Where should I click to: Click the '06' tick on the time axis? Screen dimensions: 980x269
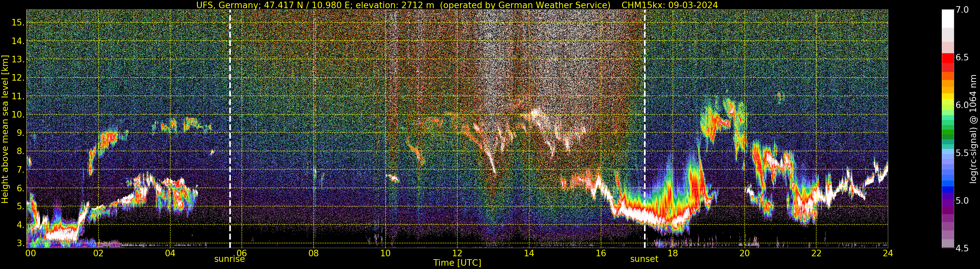point(242,253)
